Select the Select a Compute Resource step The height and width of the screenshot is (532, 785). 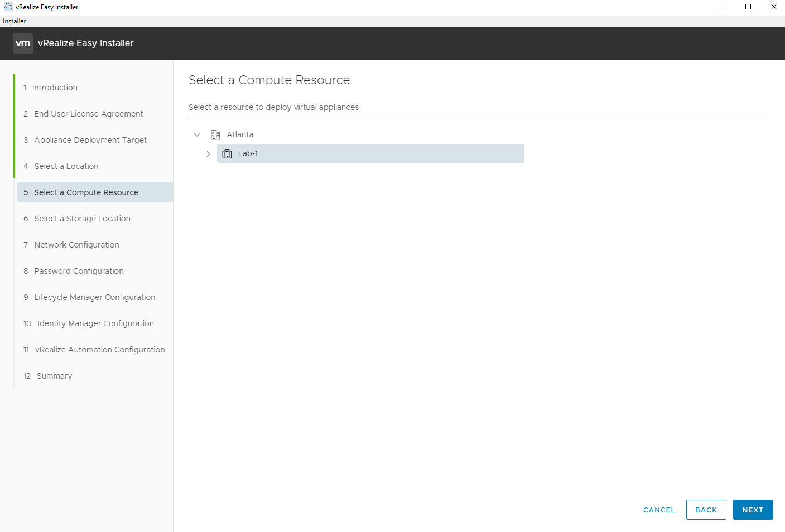95,192
